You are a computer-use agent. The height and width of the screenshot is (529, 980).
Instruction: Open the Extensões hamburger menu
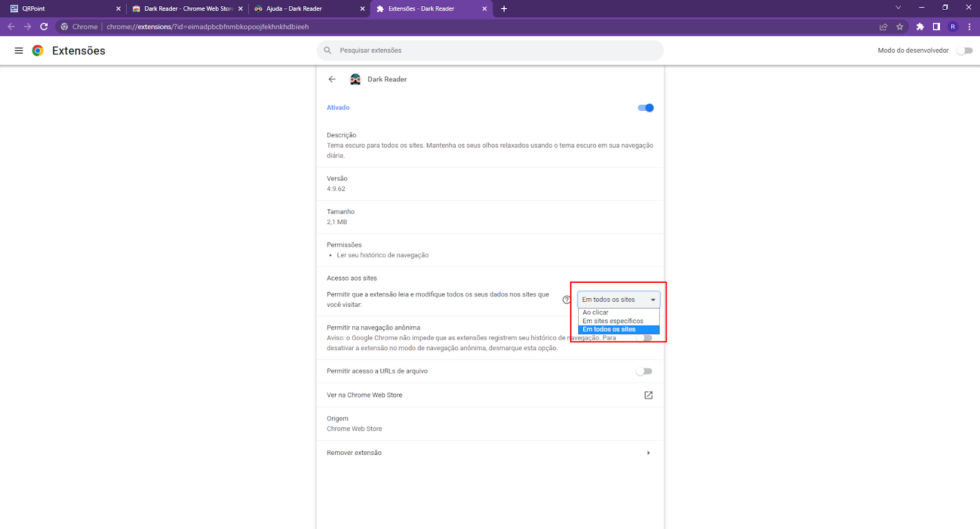point(18,51)
